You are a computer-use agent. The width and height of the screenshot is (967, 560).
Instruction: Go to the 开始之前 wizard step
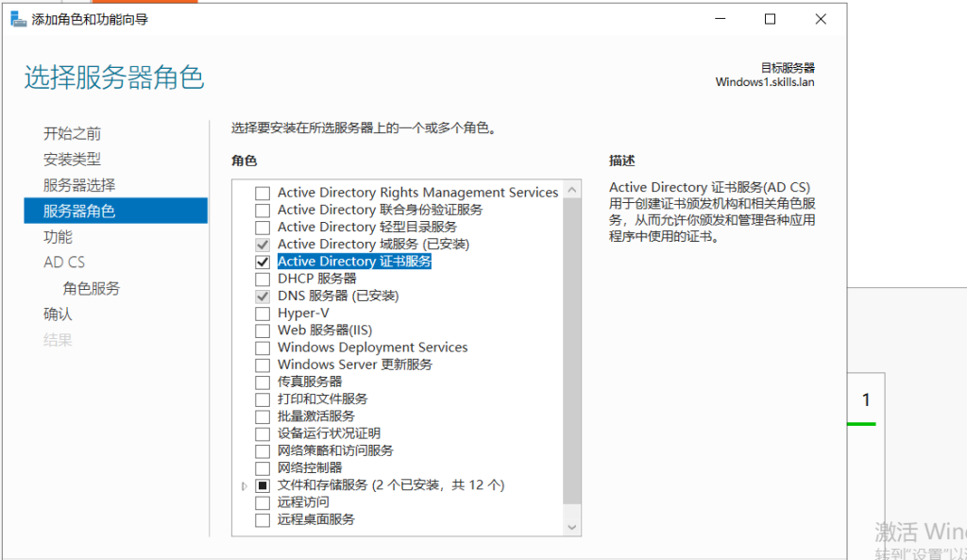(72, 133)
